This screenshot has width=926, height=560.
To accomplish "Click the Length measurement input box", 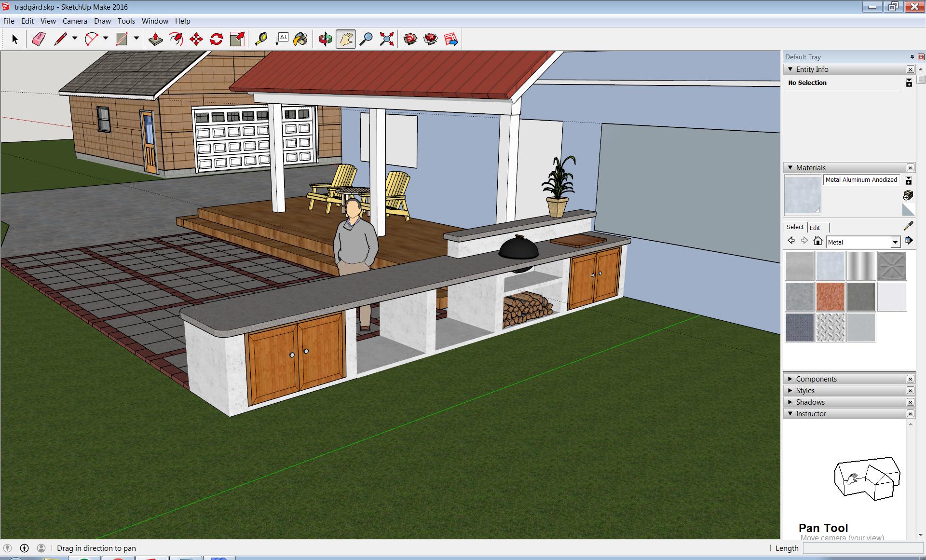I will pos(862,548).
